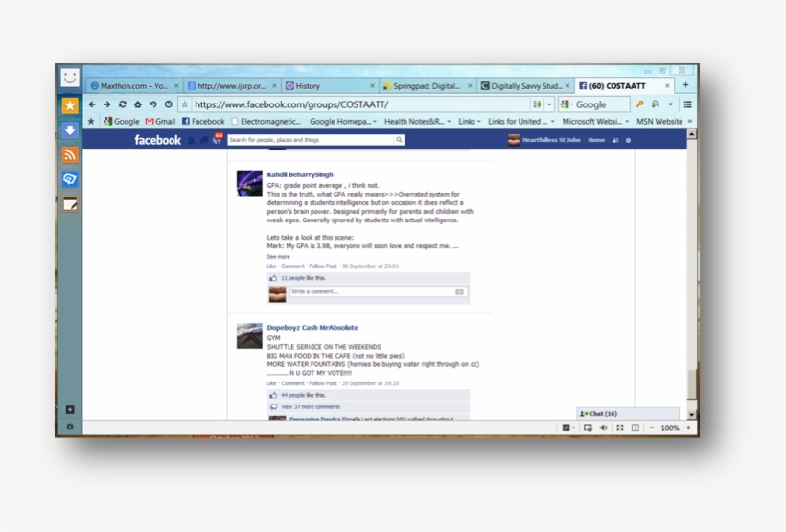Open Facebook friend requests icon
The width and height of the screenshot is (786, 532).
[191, 140]
